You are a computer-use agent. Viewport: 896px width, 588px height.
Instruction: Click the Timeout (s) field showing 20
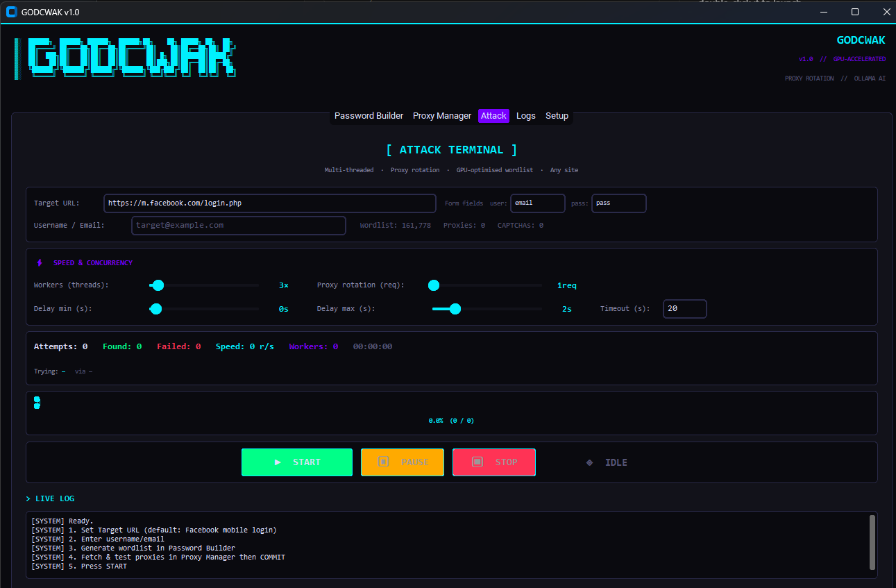[x=685, y=309]
